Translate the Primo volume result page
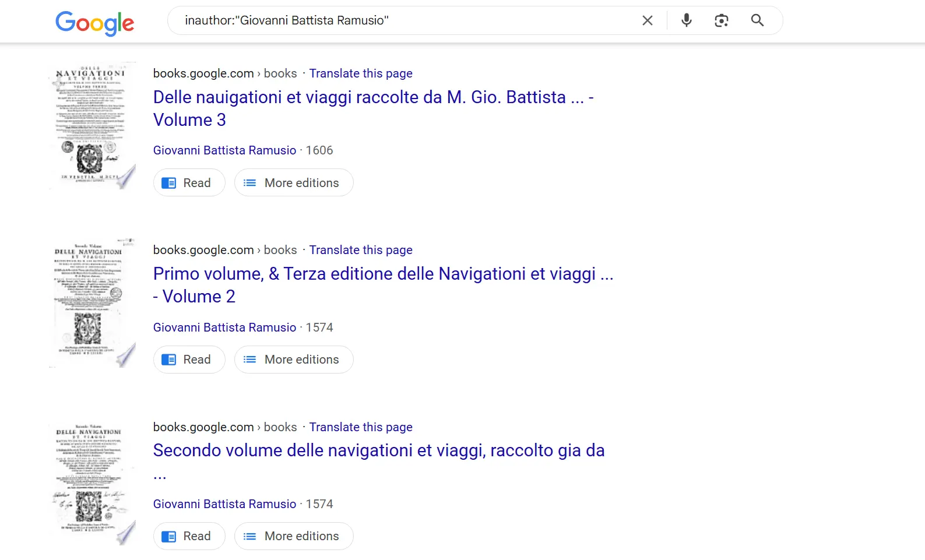The height and width of the screenshot is (560, 925). pyautogui.click(x=361, y=250)
